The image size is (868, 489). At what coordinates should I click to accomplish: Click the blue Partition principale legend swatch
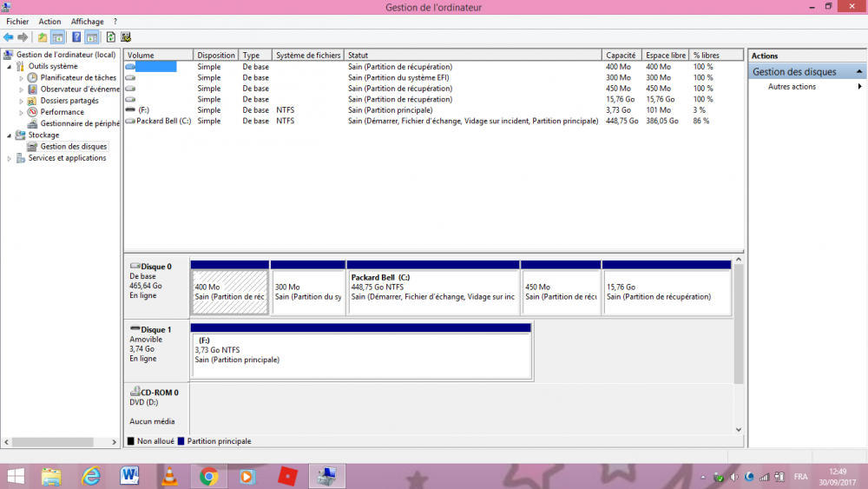[181, 441]
